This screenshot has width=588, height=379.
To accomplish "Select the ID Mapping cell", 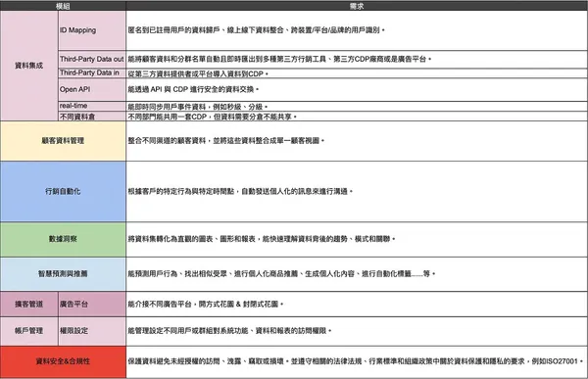I will point(92,30).
